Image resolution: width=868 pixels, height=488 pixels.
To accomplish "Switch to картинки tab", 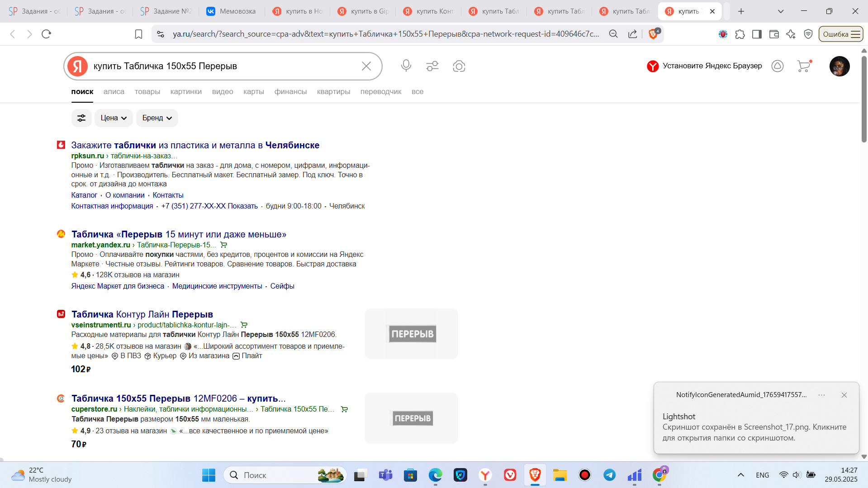I will point(186,91).
